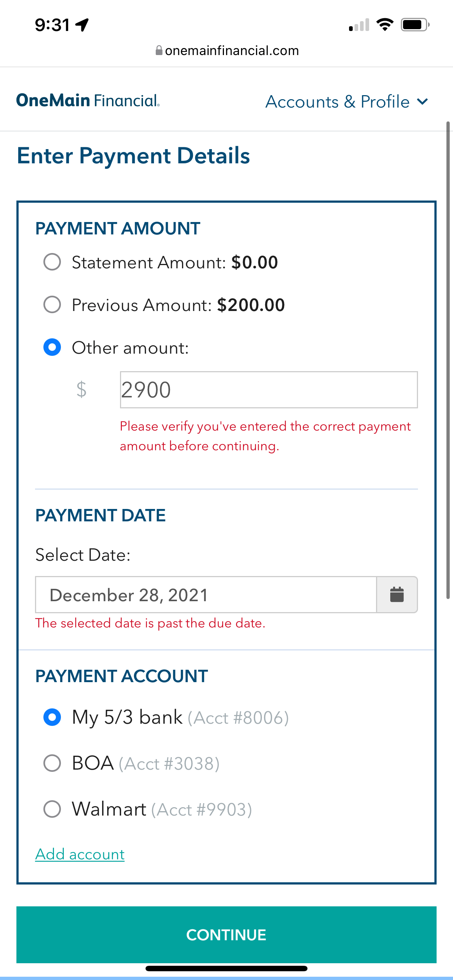Pick BOA account #3038 for payment
The width and height of the screenshot is (453, 980).
click(x=52, y=763)
